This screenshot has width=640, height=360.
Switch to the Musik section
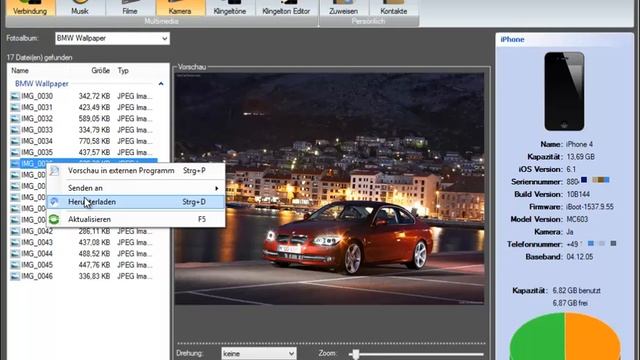[x=80, y=8]
